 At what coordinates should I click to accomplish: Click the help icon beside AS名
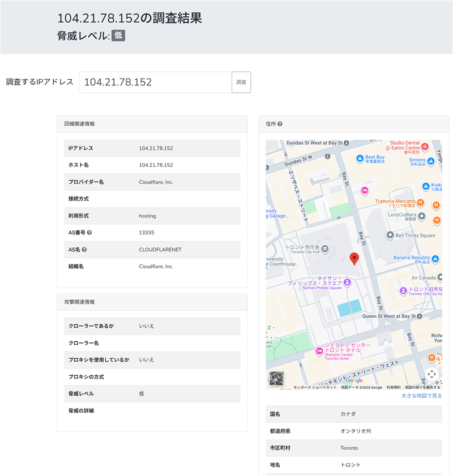(84, 250)
